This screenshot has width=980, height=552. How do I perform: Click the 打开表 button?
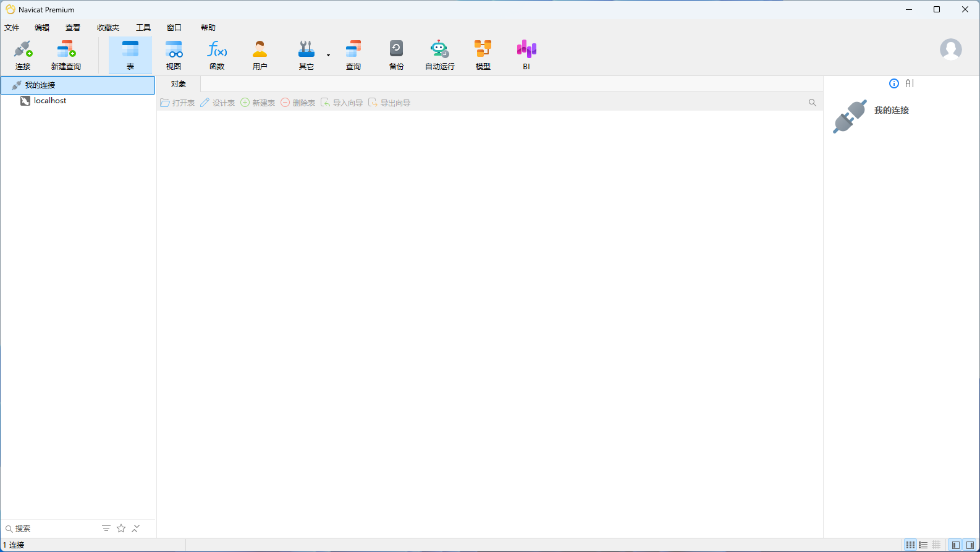pos(177,103)
